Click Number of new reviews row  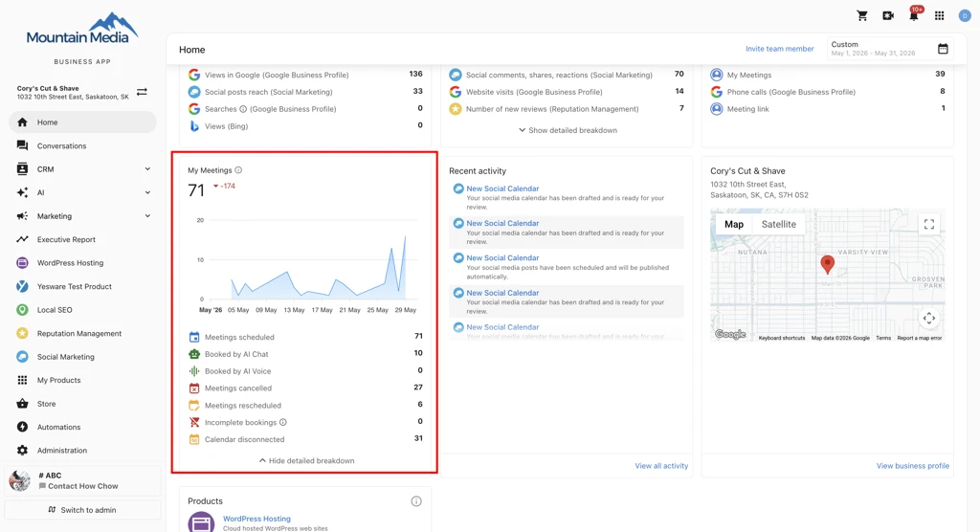[x=567, y=109]
